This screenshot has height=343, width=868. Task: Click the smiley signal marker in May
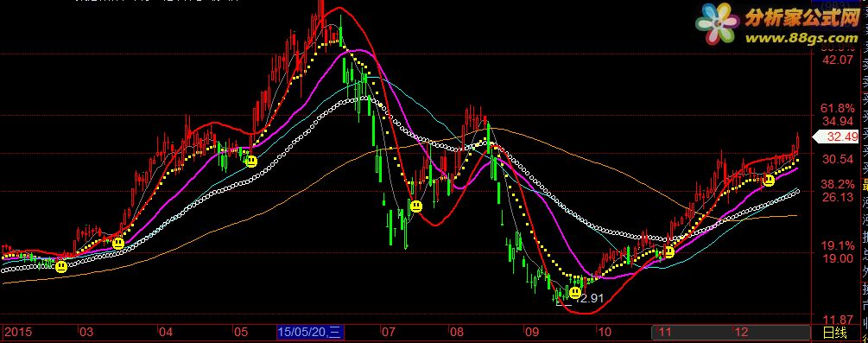coord(251,162)
